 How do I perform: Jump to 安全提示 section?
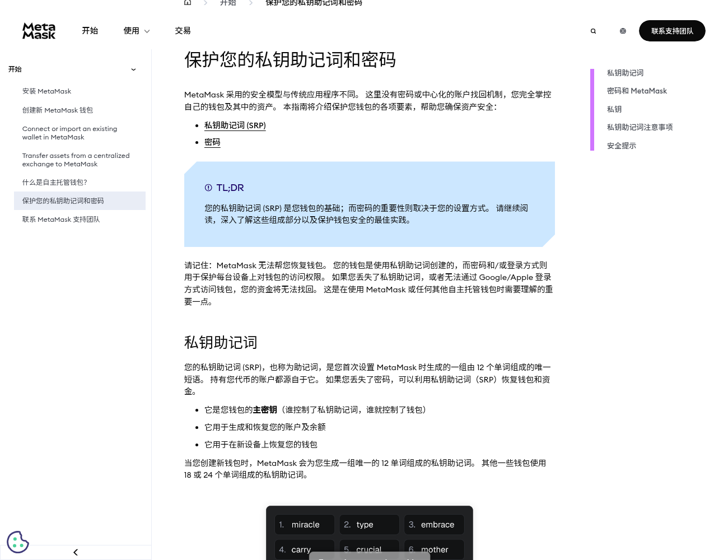tap(622, 146)
